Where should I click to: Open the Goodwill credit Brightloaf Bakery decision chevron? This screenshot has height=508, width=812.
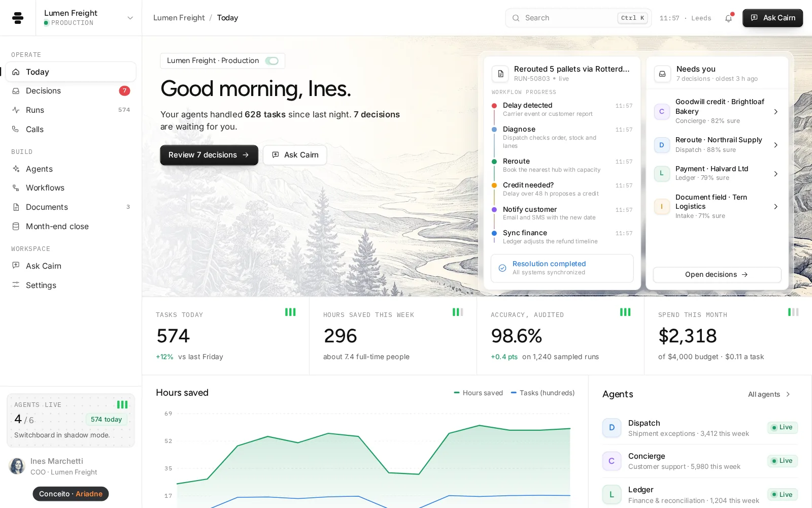pos(775,112)
